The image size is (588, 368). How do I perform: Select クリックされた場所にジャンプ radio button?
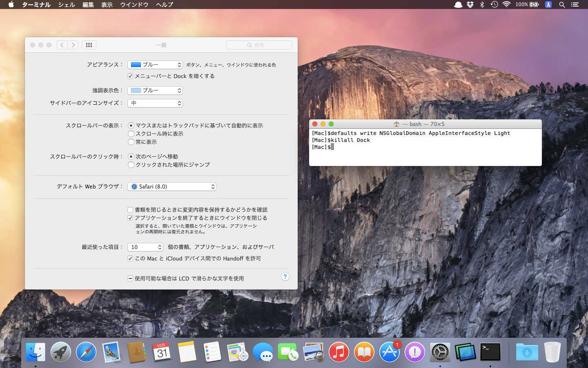[x=131, y=165]
